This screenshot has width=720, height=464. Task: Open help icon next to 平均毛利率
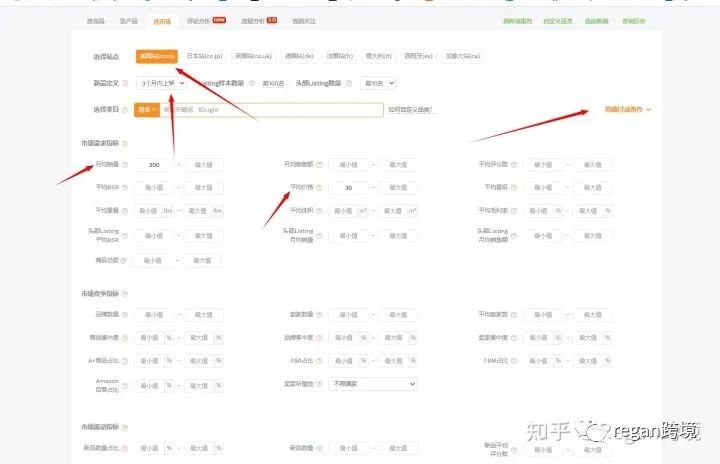coord(514,211)
